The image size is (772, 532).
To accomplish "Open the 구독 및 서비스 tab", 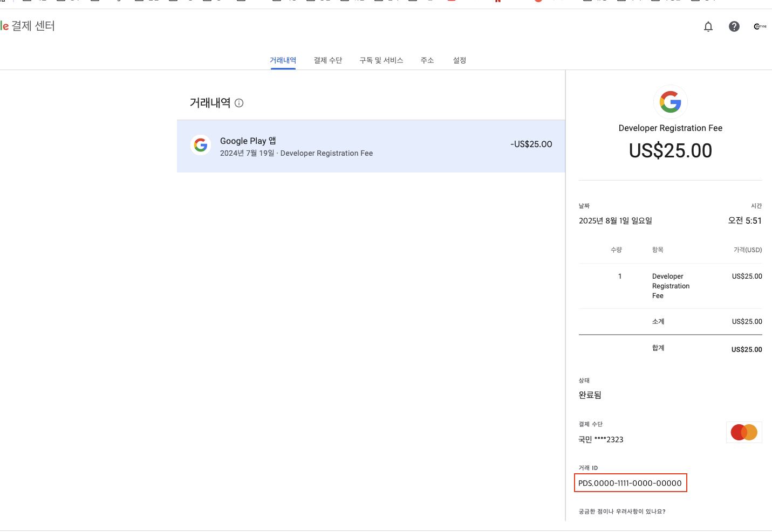I will coord(381,60).
